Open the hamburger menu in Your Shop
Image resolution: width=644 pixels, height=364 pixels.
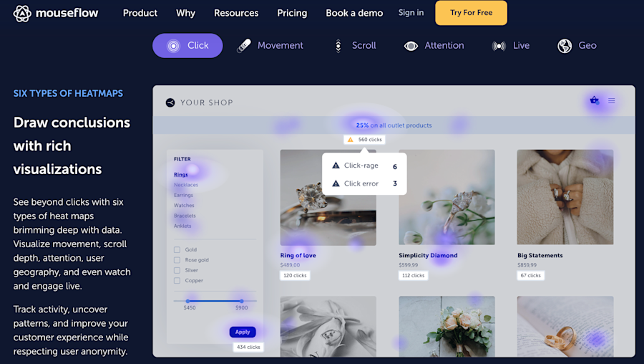[612, 101]
